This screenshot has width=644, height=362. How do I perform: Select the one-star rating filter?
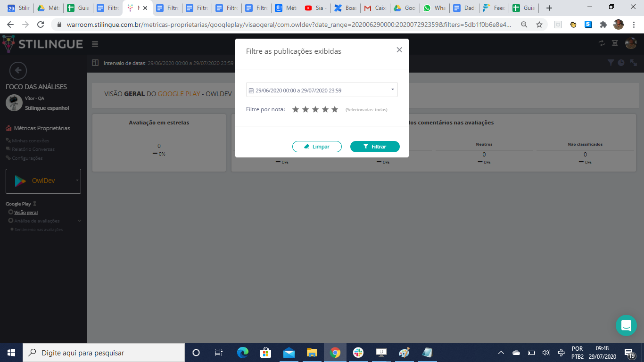296,109
